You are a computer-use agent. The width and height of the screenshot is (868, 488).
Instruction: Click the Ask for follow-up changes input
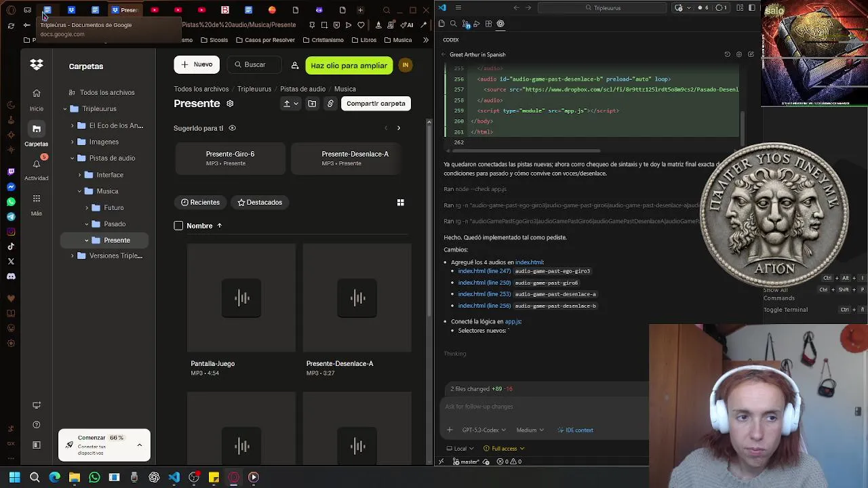click(x=546, y=407)
